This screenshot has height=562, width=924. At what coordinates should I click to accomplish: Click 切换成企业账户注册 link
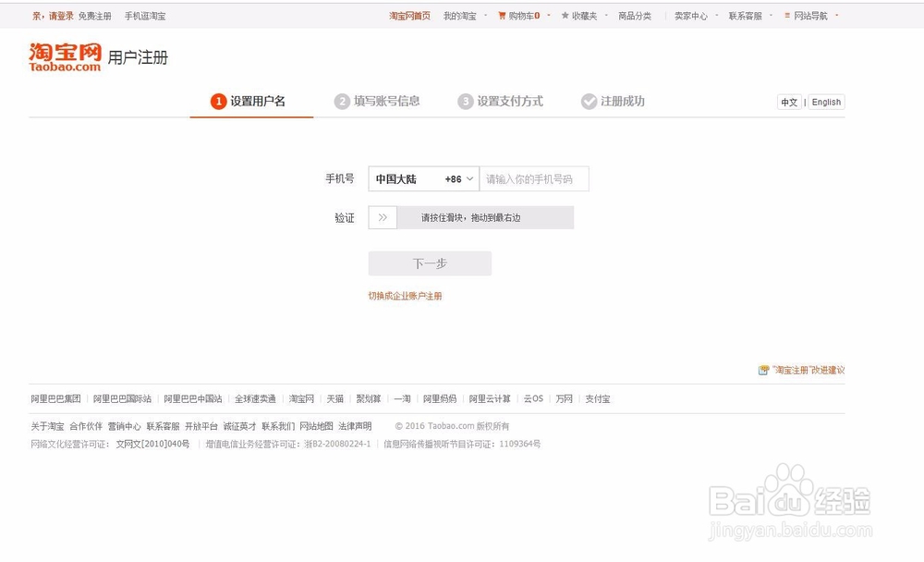tap(405, 296)
